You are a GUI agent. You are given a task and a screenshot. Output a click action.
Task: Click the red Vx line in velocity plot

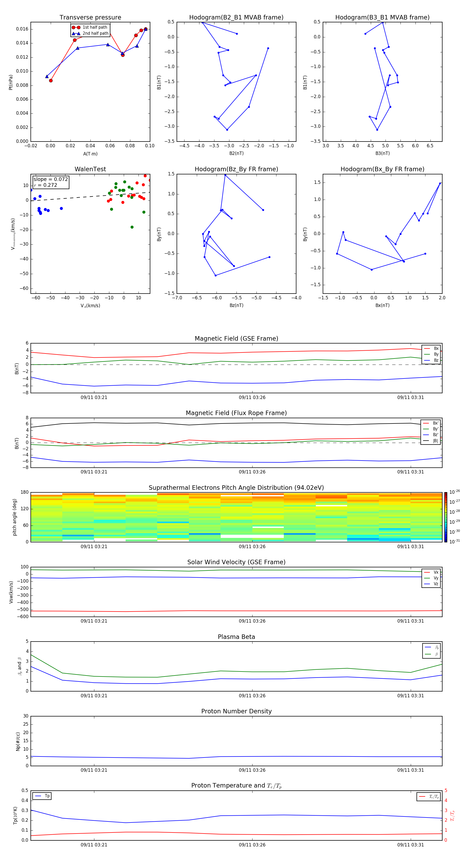click(236, 611)
